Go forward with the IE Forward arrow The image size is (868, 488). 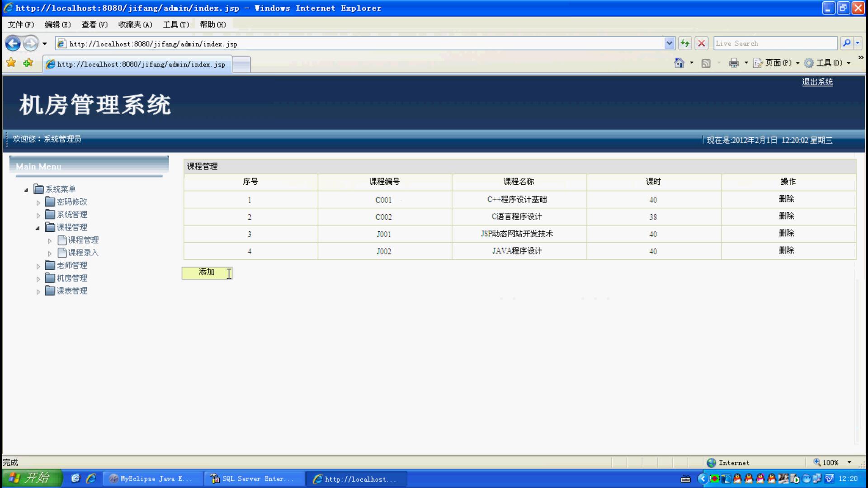[x=31, y=44]
